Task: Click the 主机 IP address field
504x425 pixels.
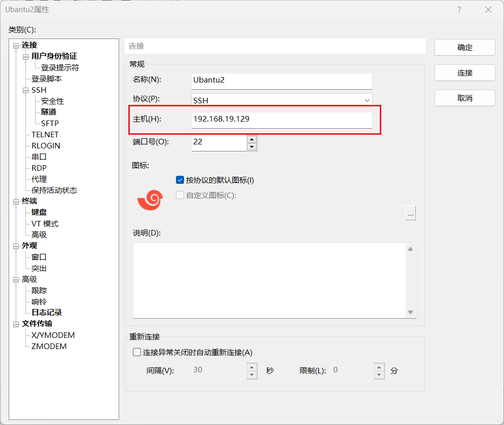Action: 281,120
